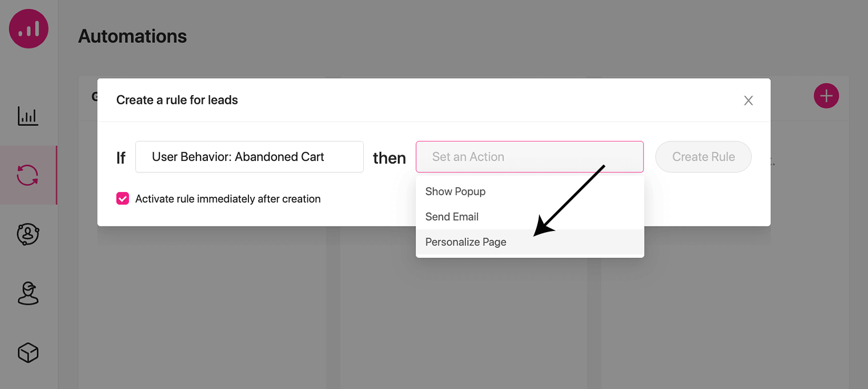
Task: Click the Create Rule button
Action: (703, 157)
